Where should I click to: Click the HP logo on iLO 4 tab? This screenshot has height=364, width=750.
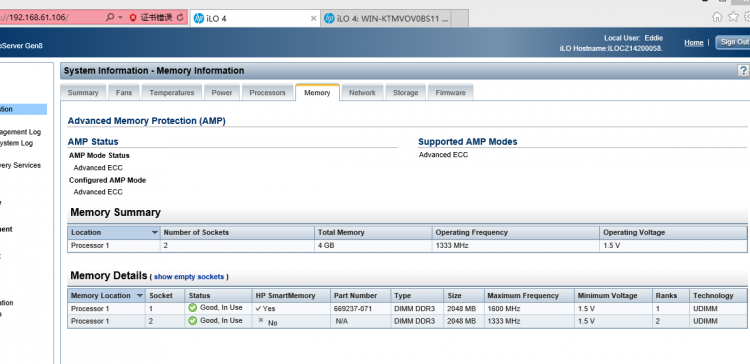click(199, 18)
